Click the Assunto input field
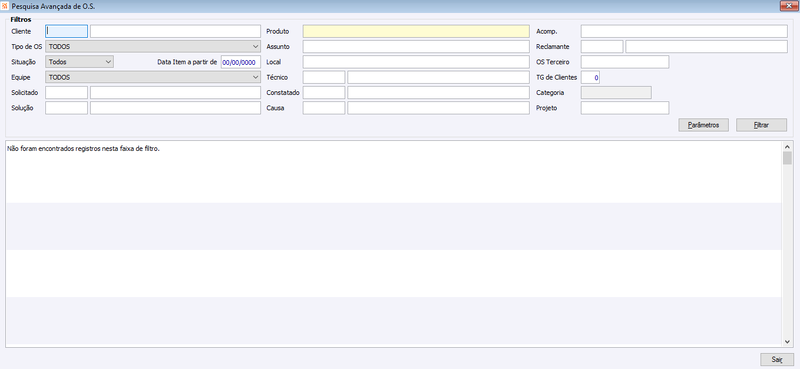Image resolution: width=800 pixels, height=369 pixels. 416,46
